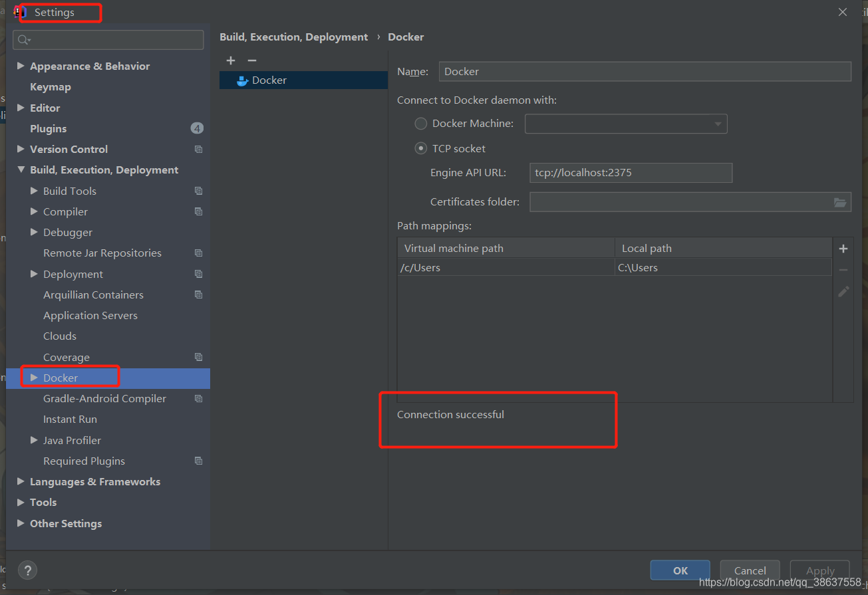Click the search magnifier icon in settings
Screen dimensions: 868x595
coord(24,40)
